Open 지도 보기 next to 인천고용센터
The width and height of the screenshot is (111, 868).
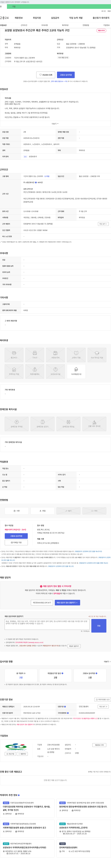[x=103, y=707]
